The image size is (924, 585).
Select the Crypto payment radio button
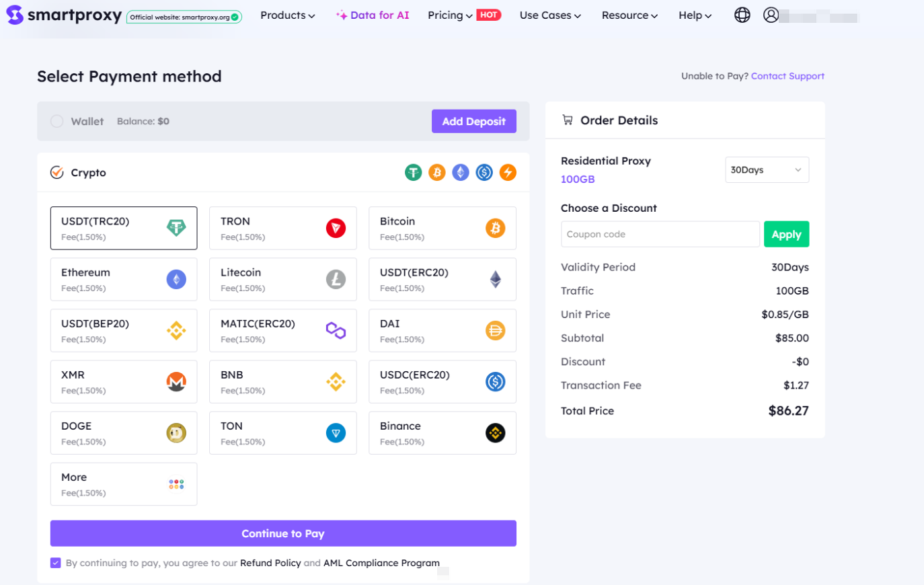click(57, 173)
